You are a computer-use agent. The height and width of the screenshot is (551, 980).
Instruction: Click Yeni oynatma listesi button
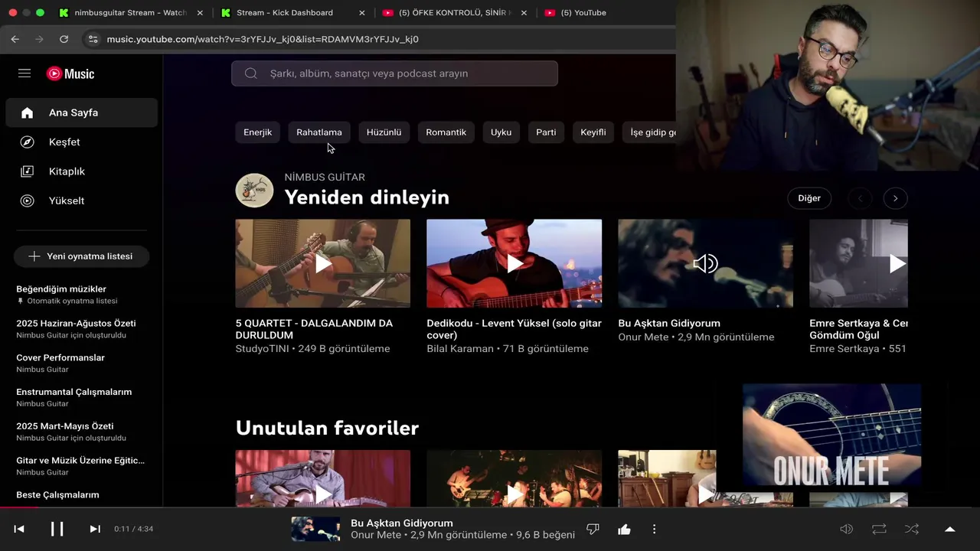[x=81, y=256]
